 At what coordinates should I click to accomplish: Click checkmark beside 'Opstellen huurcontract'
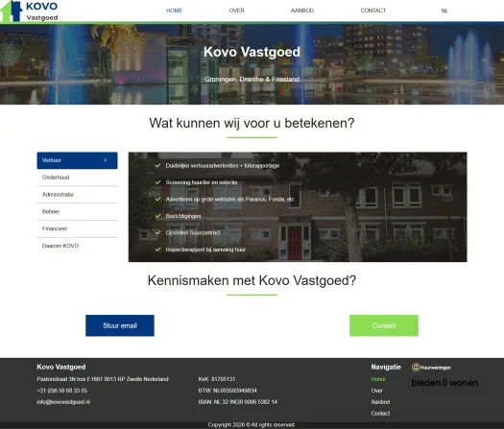[x=157, y=232]
